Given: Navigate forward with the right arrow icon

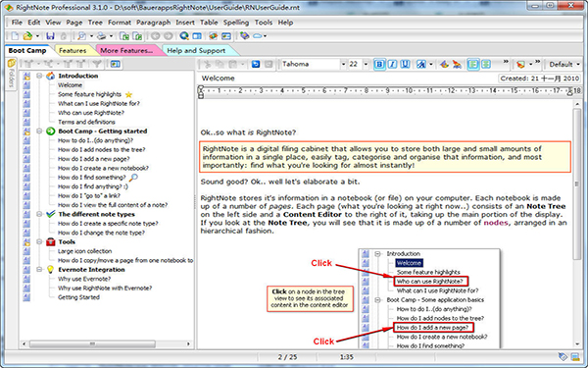Looking at the screenshot, I should click(x=169, y=36).
